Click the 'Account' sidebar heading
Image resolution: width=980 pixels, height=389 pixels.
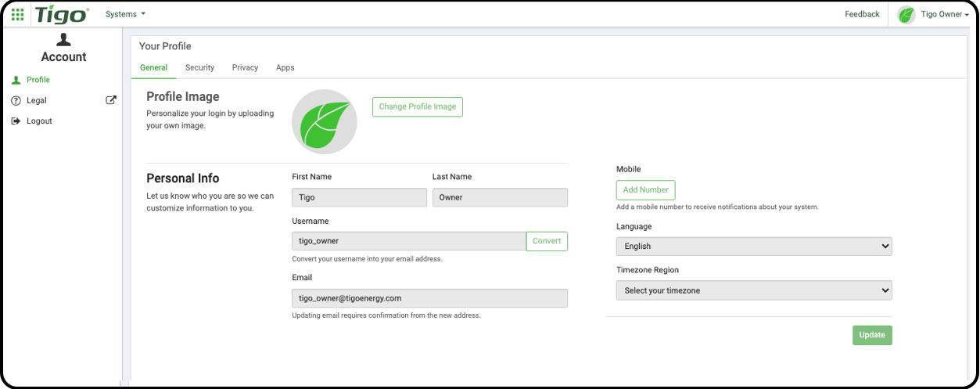click(x=63, y=57)
